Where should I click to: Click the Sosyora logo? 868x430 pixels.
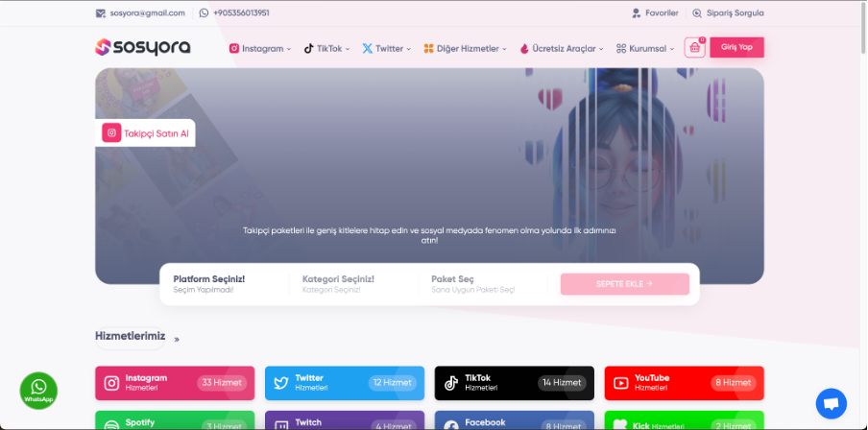click(143, 48)
